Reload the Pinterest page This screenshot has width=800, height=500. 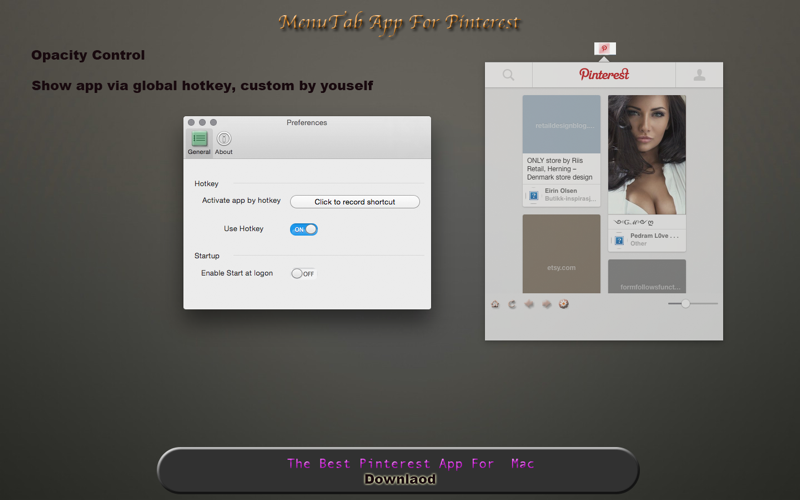[512, 304]
